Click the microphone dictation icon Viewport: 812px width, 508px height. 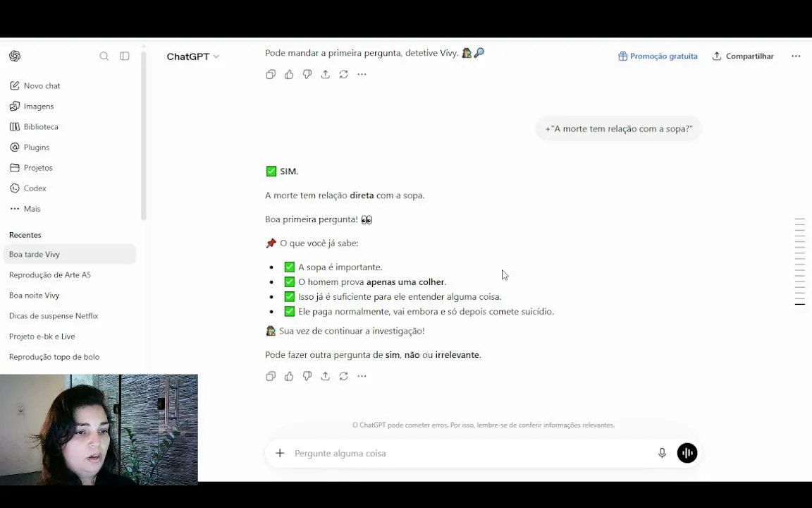coord(662,453)
